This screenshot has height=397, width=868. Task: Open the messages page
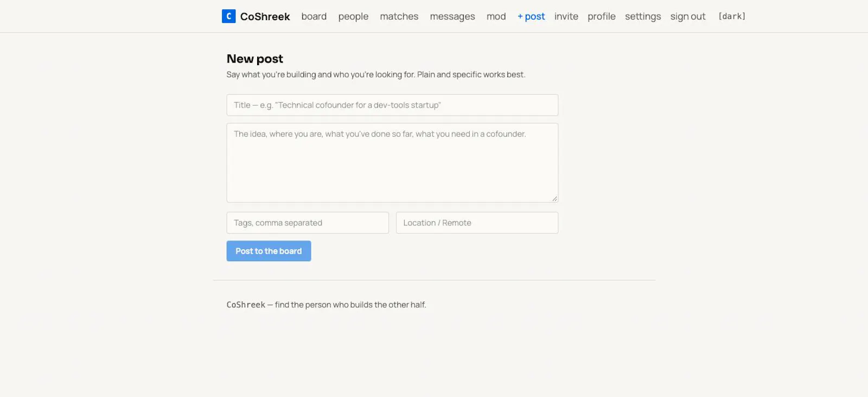tap(452, 16)
